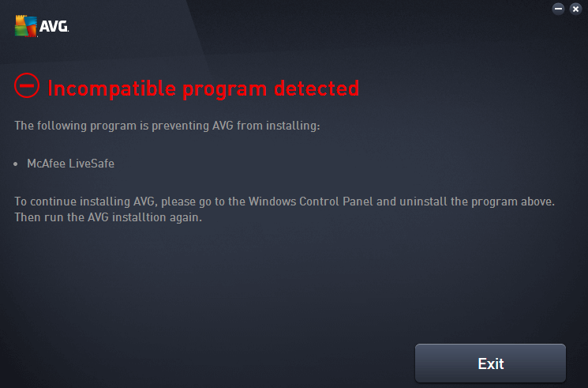
Task: Click the word program in the red heading
Action: pos(225,91)
